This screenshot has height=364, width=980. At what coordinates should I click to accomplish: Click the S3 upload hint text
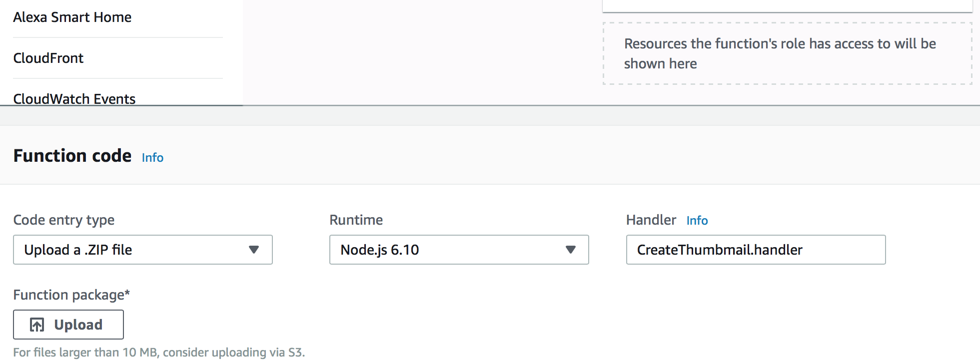tap(159, 353)
